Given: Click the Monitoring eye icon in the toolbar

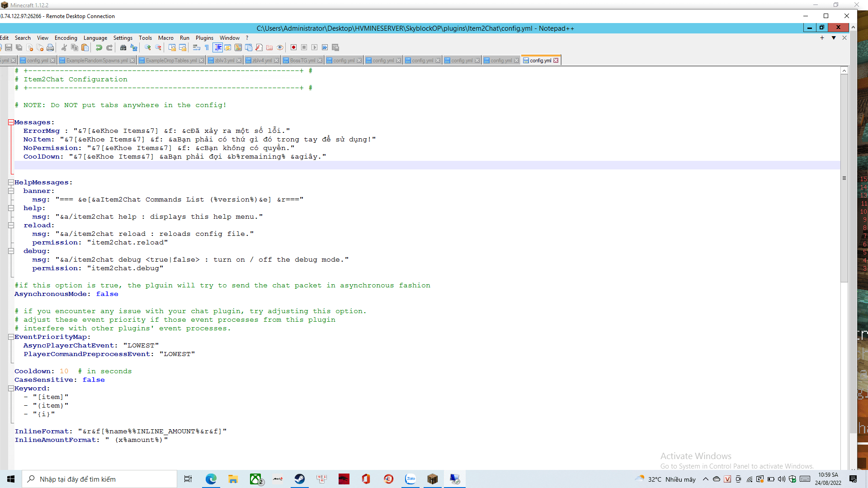Looking at the screenshot, I should tap(280, 47).
